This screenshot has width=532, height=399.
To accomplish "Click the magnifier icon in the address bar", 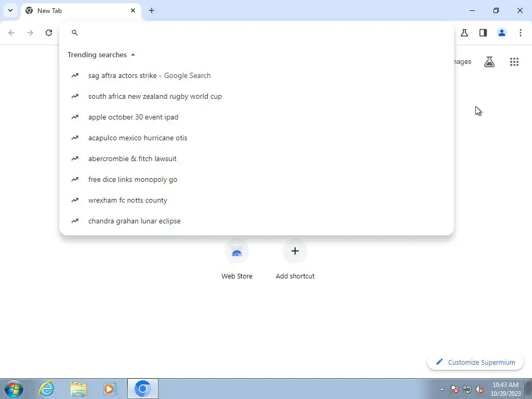I will tap(75, 33).
